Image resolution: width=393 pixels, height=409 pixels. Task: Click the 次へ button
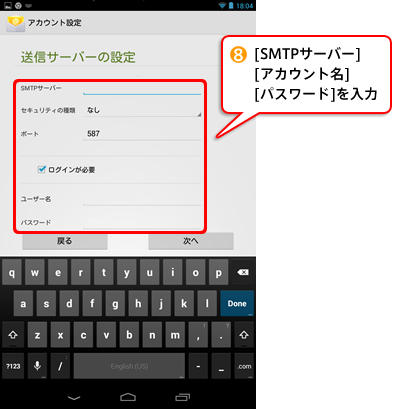coord(191,241)
